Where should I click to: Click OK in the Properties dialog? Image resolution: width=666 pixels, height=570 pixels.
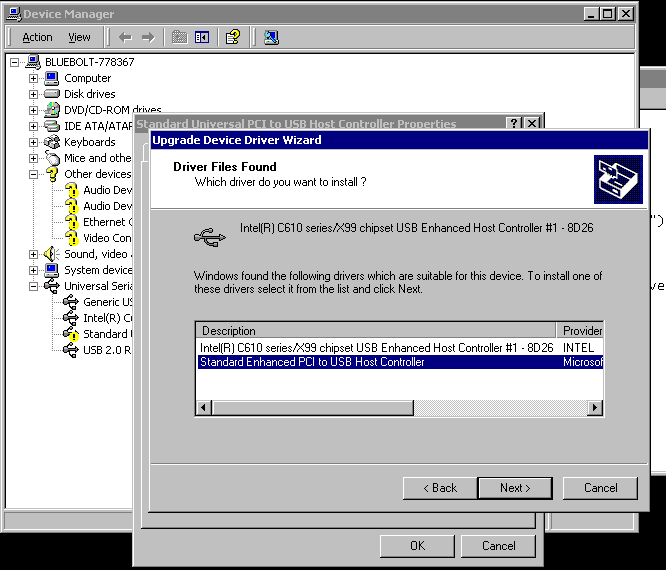coord(417,546)
